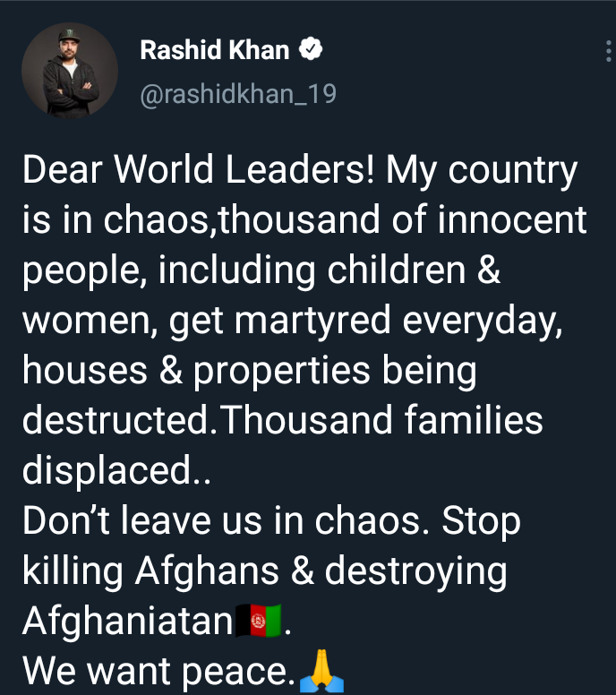
Task: Click "women, get martyred everyday," line
Action: pos(293,320)
